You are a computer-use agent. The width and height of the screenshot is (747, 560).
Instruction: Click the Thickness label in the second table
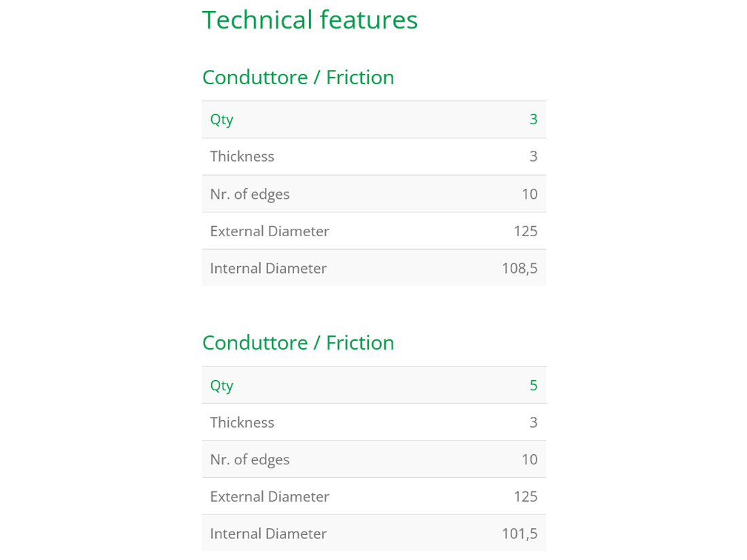click(x=242, y=422)
